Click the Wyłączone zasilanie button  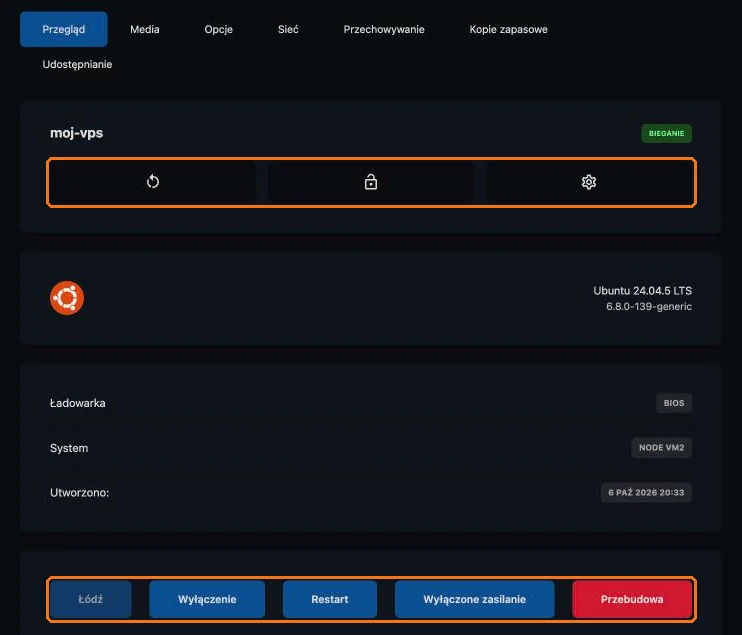(x=475, y=599)
